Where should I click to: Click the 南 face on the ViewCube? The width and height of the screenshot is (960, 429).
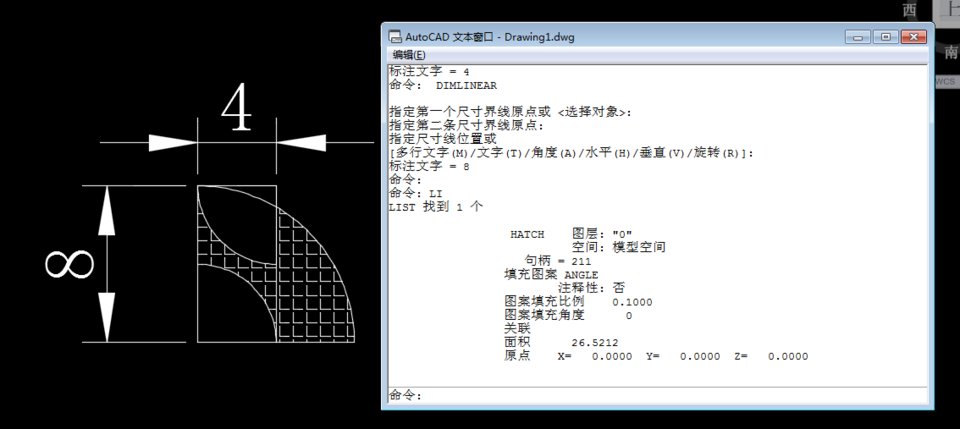(951, 52)
